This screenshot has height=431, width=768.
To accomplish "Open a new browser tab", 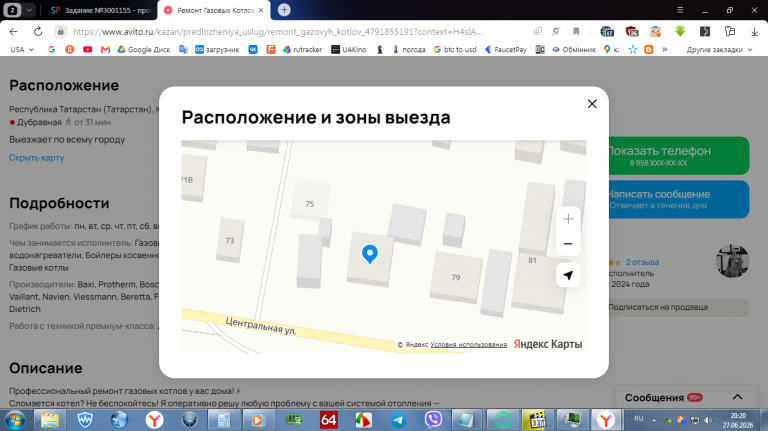I will pyautogui.click(x=284, y=10).
